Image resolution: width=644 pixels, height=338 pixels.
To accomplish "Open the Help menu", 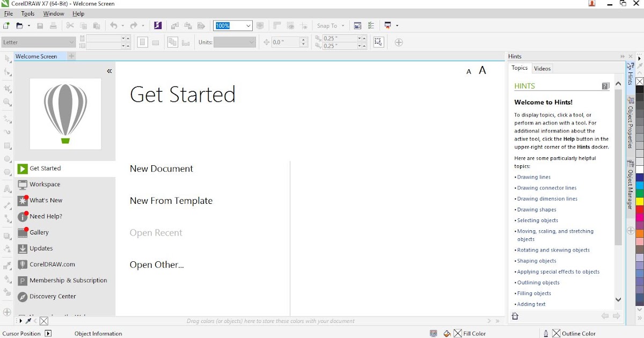I will pos(78,13).
